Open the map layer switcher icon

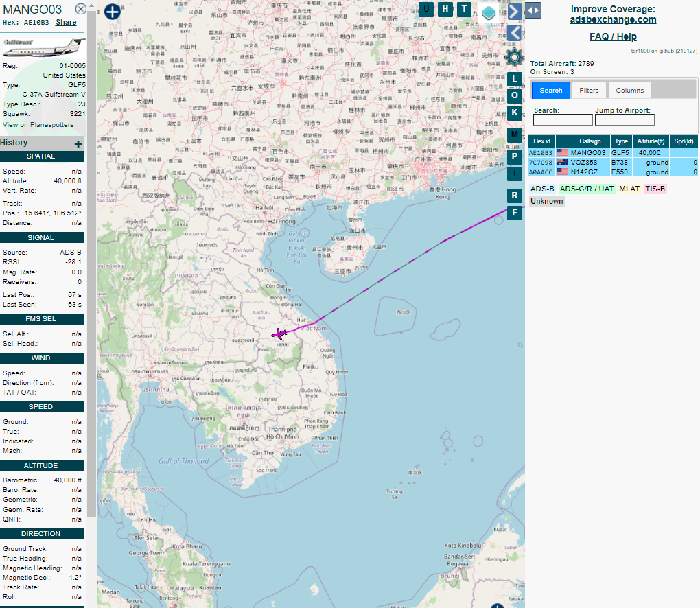489,12
